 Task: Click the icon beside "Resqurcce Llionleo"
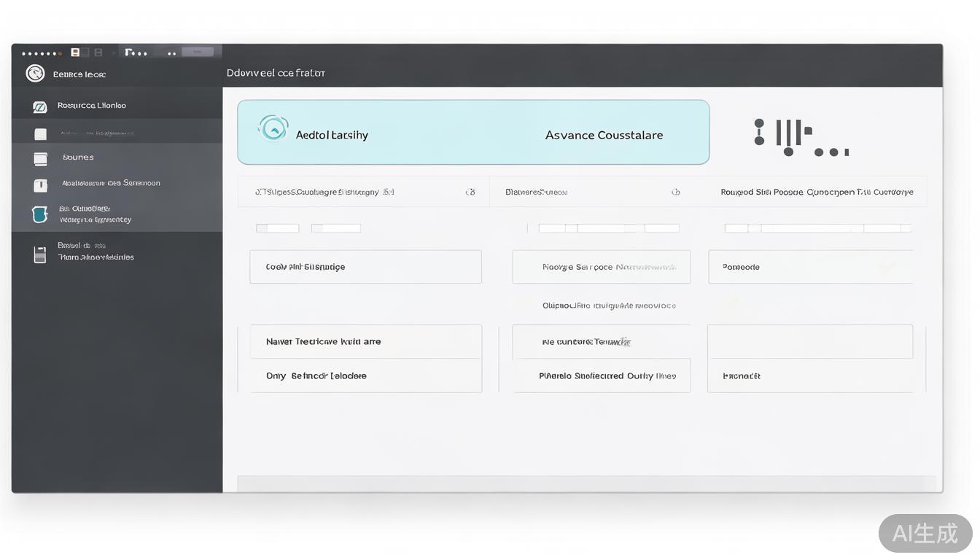40,107
